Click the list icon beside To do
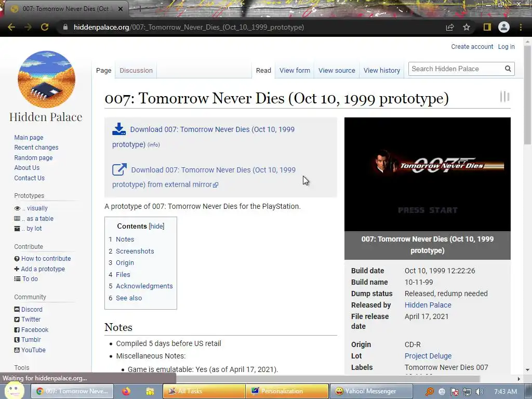This screenshot has height=399, width=532. 17,279
